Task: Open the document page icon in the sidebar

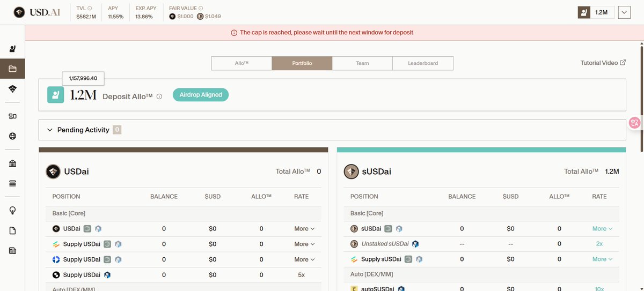Action: pos(12,231)
